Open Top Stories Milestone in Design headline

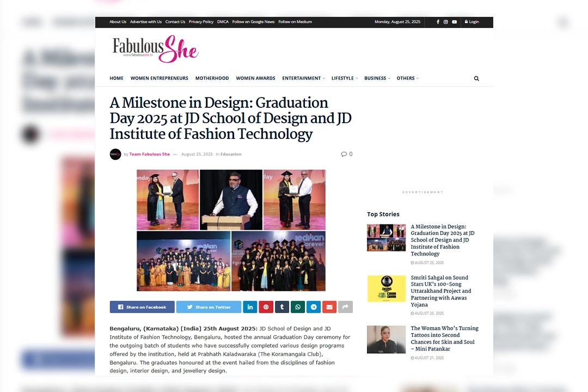(443, 240)
